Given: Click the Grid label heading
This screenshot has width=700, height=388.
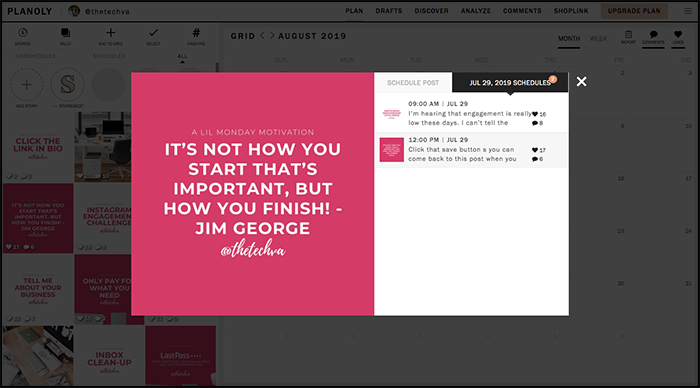Looking at the screenshot, I should tap(243, 36).
